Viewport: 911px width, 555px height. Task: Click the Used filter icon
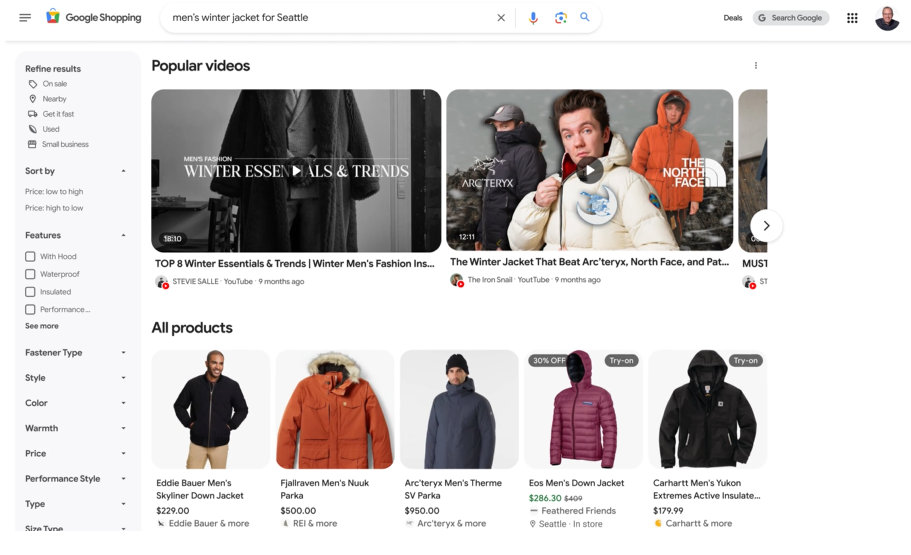coord(33,129)
